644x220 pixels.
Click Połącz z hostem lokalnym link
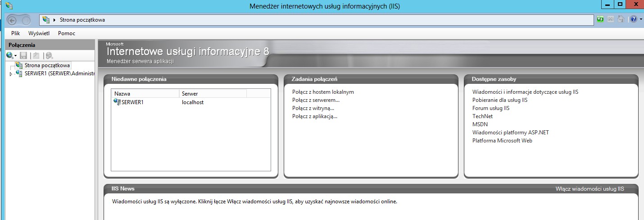point(323,92)
